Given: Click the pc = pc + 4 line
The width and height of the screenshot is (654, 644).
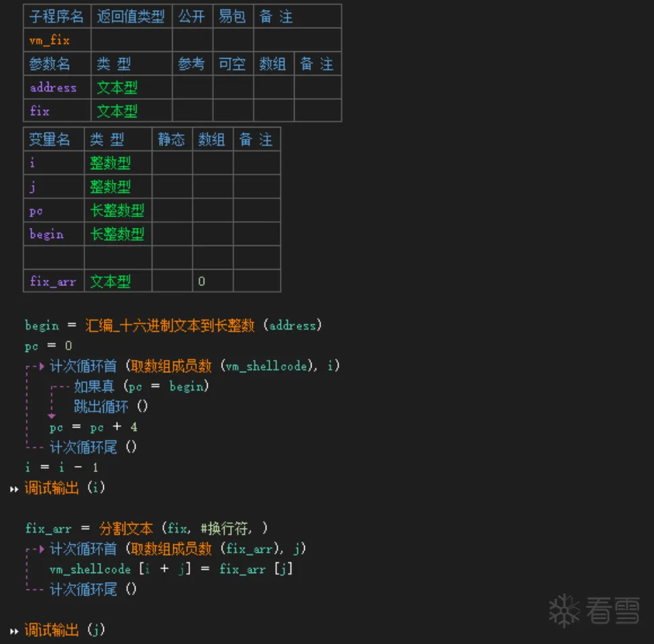Looking at the screenshot, I should click(x=94, y=427).
